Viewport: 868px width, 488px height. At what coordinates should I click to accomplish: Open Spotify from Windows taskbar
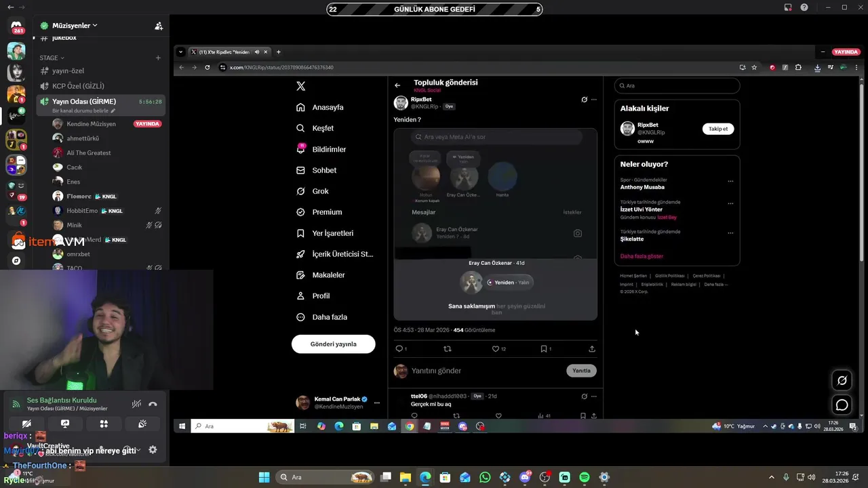tap(585, 477)
